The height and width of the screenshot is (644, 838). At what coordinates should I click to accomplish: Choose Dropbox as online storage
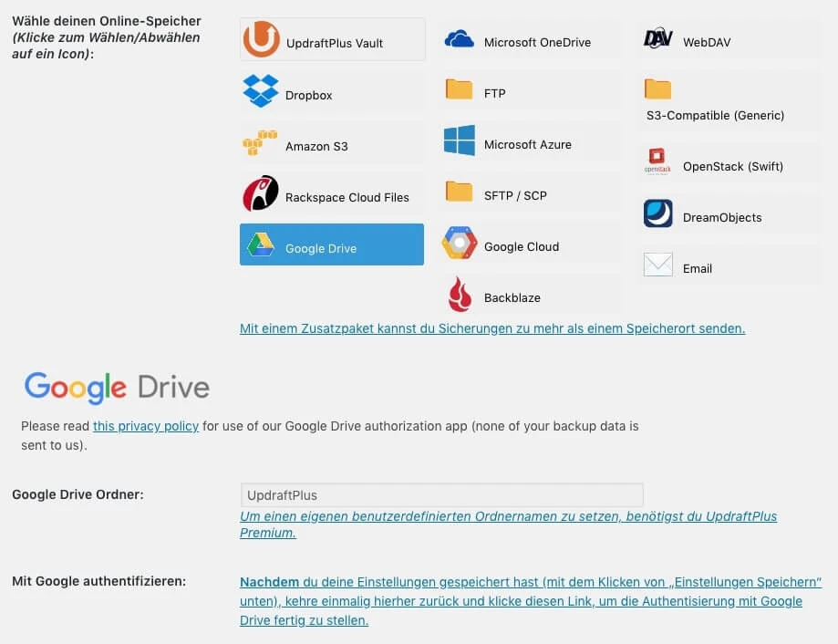[x=332, y=92]
